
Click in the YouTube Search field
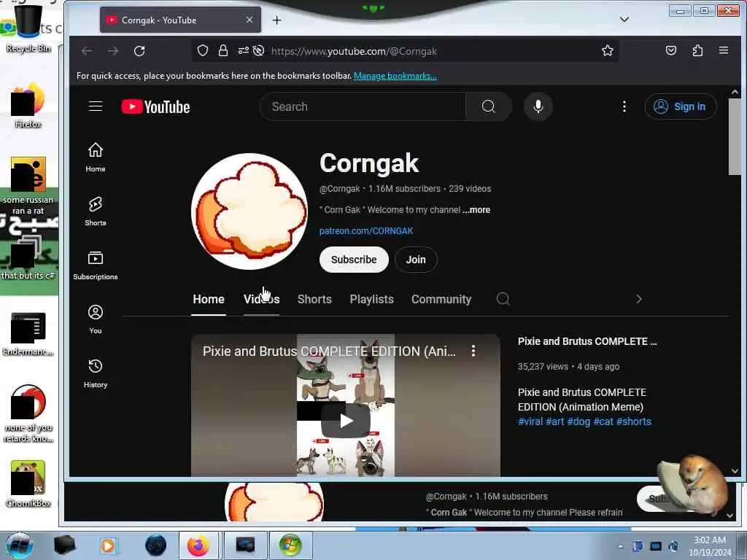(x=363, y=106)
